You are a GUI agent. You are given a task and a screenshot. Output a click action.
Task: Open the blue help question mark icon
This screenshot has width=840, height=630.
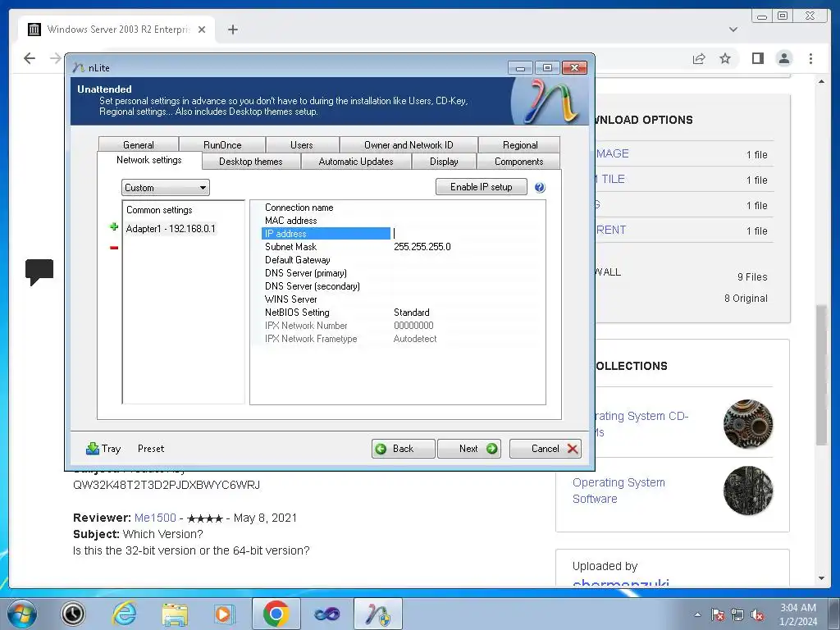click(x=540, y=188)
